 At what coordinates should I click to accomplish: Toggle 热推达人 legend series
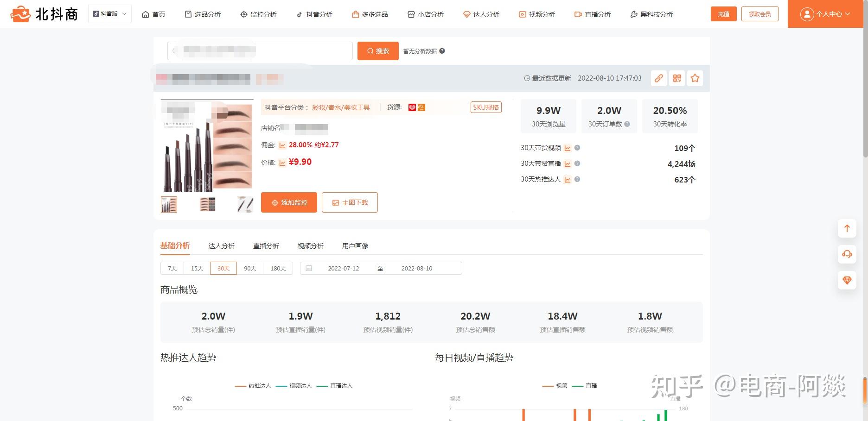click(253, 386)
